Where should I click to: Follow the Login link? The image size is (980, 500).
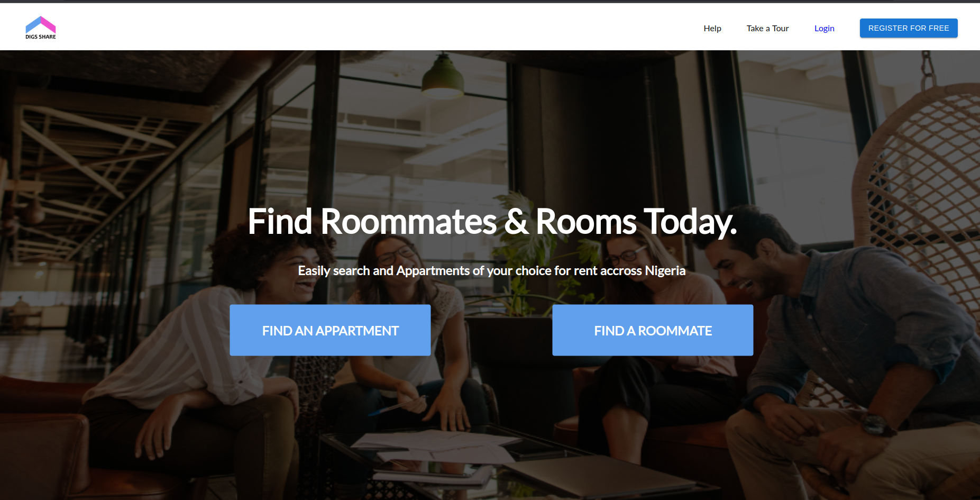point(824,28)
